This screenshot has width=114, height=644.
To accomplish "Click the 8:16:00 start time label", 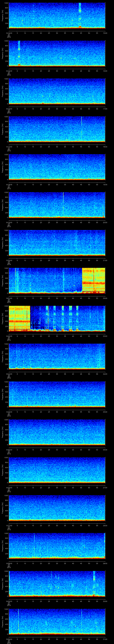I will coord(9,109).
